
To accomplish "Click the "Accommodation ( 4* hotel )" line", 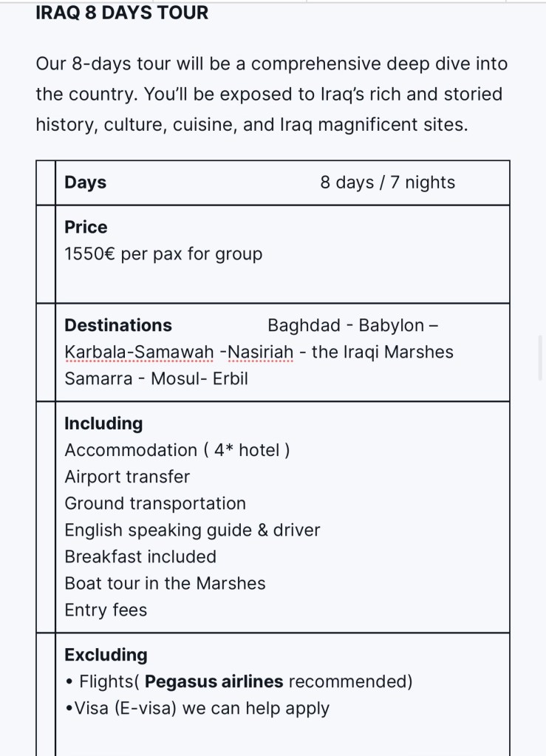I will [177, 450].
